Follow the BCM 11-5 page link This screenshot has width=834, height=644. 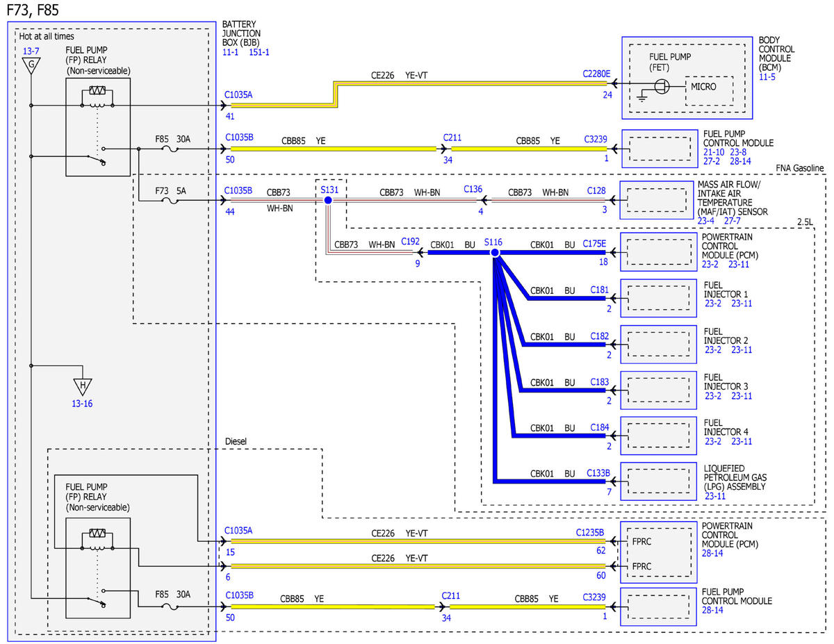tap(767, 76)
